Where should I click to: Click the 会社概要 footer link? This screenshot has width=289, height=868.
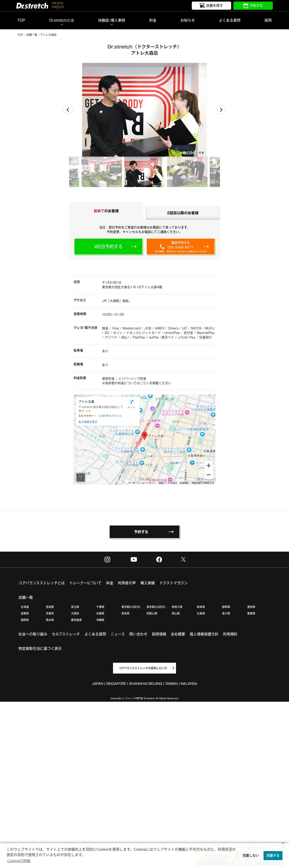[x=178, y=634]
